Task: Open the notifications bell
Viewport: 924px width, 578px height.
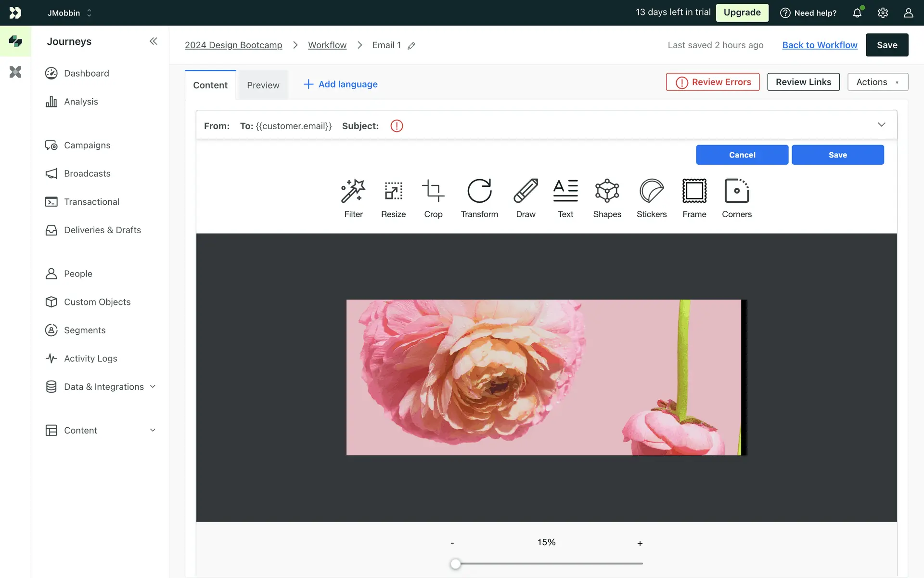Action: 857,13
